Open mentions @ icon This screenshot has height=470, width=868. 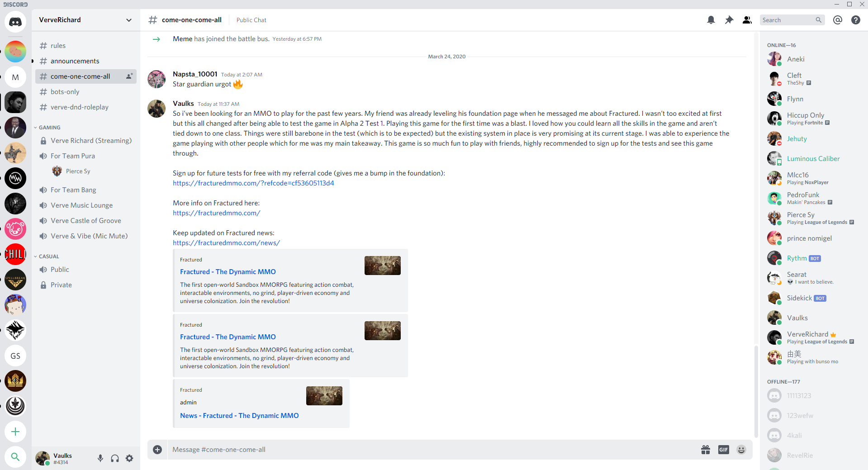(x=838, y=20)
